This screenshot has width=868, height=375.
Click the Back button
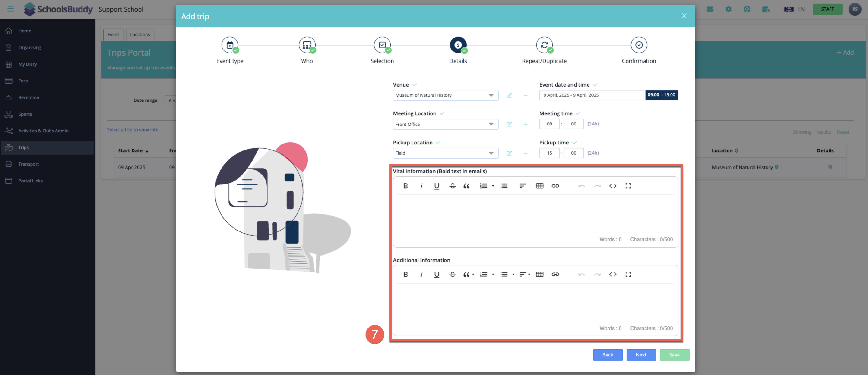tap(608, 354)
